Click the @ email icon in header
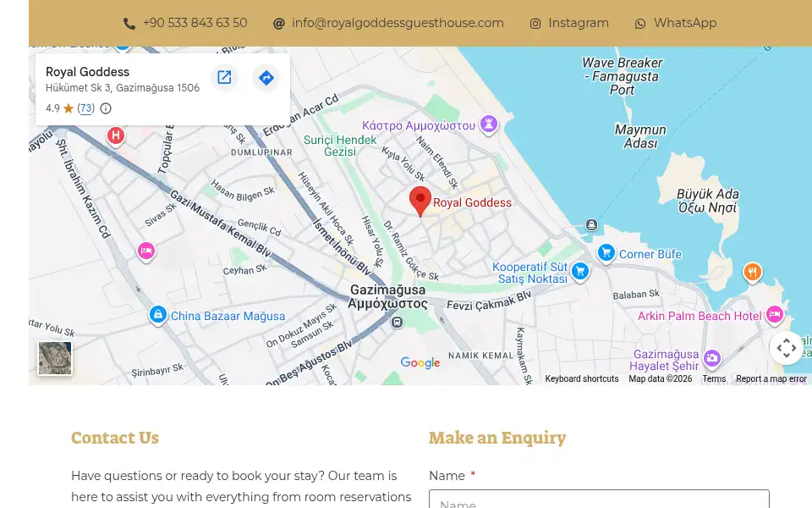The image size is (812, 508). 278,24
